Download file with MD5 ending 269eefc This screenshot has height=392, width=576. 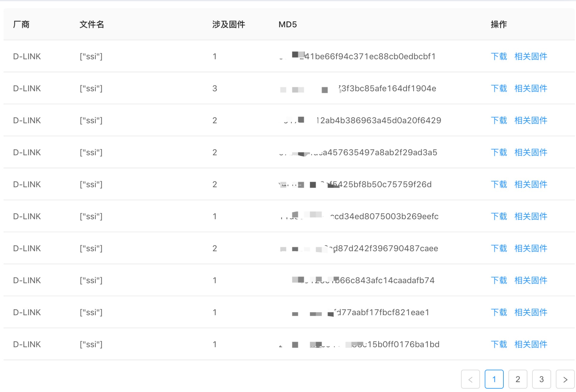pyautogui.click(x=499, y=217)
